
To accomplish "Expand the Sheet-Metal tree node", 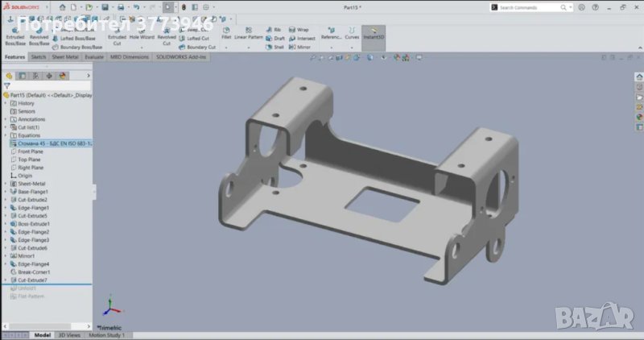I will click(6, 184).
